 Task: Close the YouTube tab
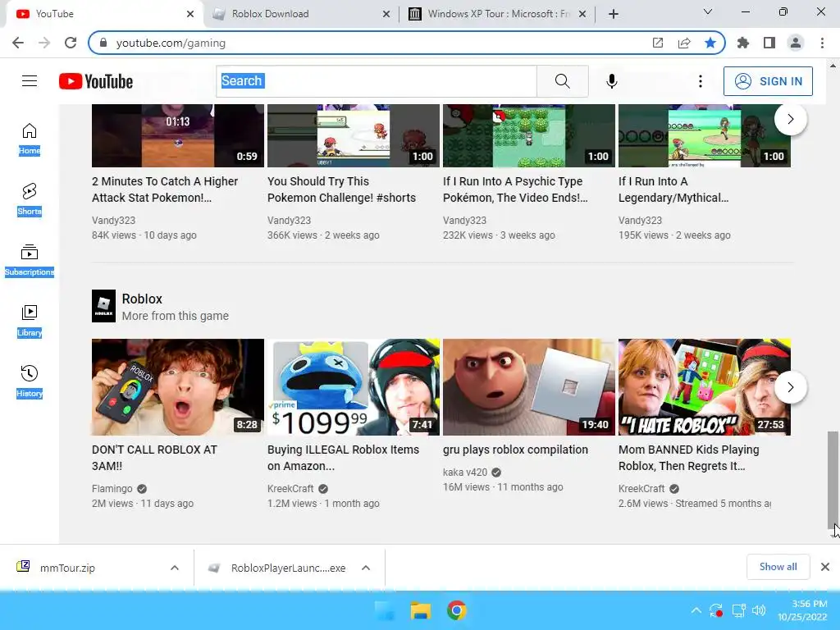190,14
